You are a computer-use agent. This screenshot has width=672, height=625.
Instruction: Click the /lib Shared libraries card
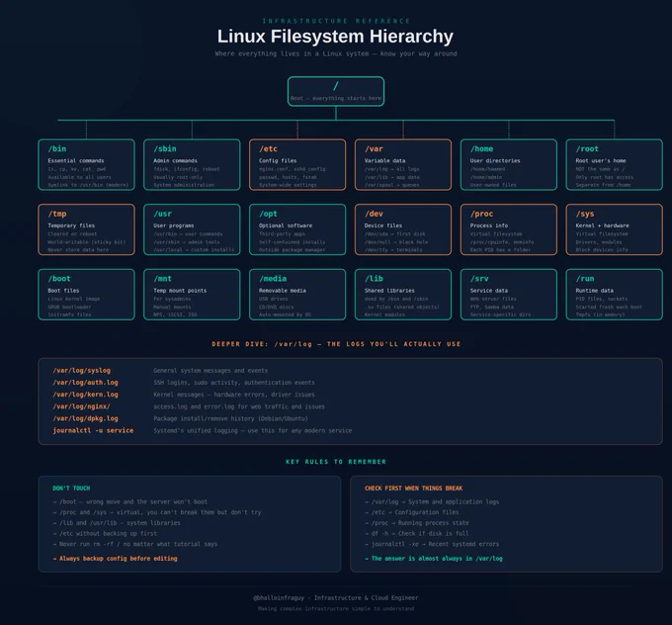[x=403, y=295]
